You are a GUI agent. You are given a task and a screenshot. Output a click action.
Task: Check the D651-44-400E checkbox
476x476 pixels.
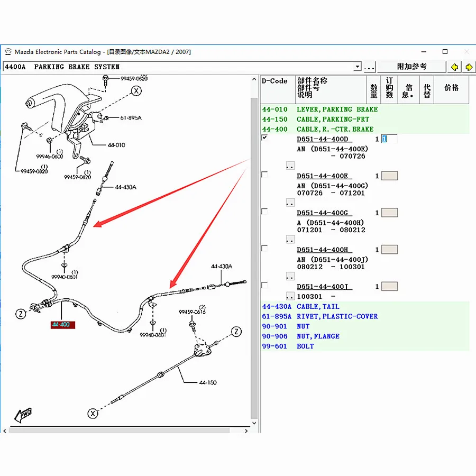(264, 175)
